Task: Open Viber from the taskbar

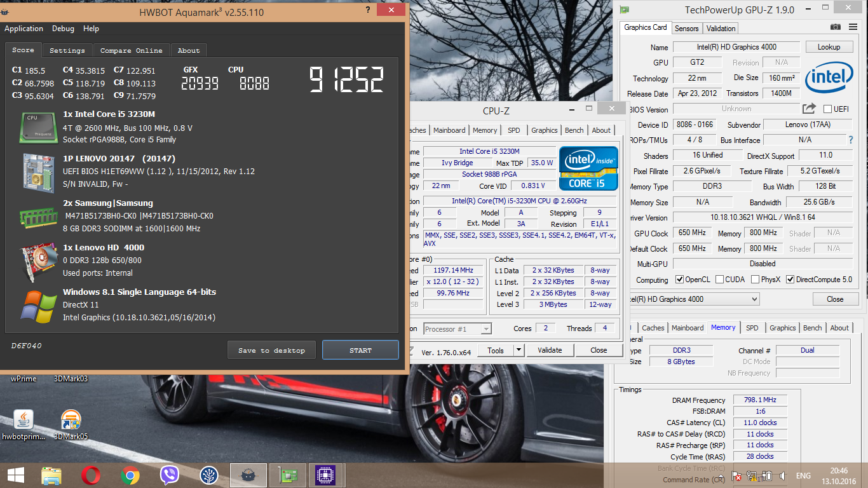Action: [169, 475]
